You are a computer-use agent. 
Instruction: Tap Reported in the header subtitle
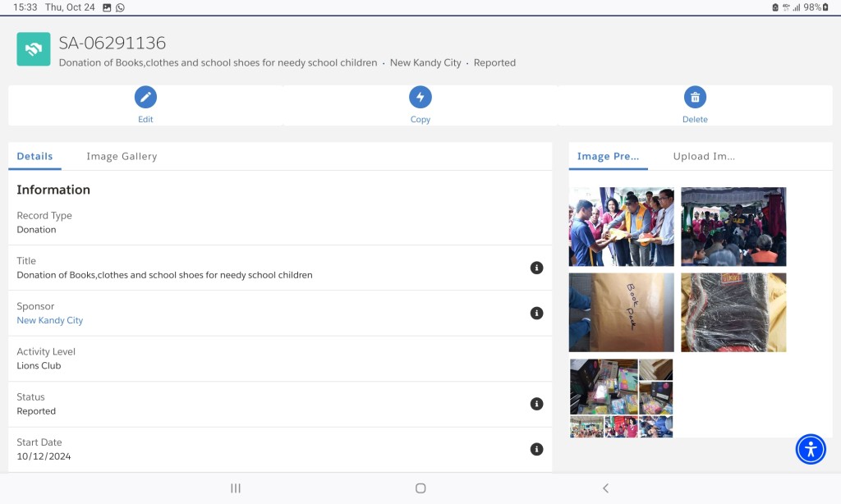click(494, 62)
